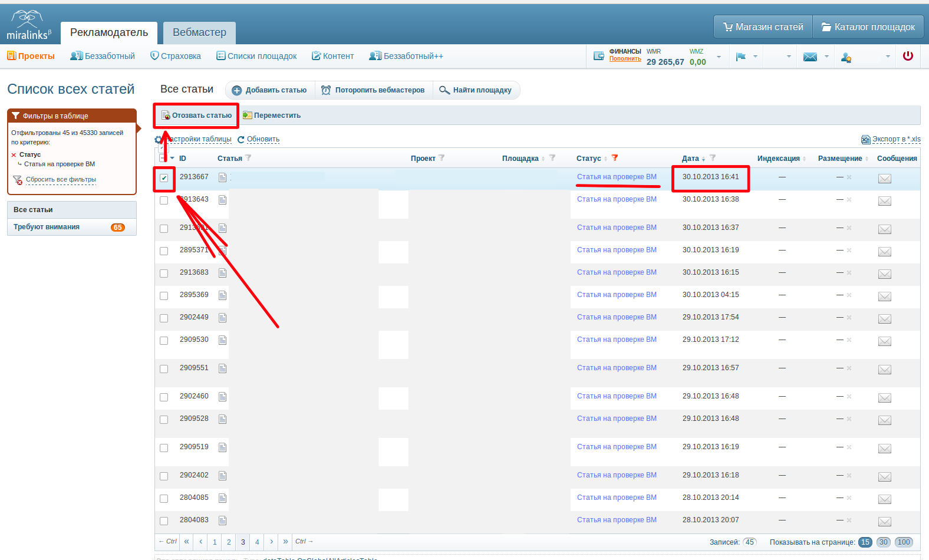
Task: Check the checkbox for article 2913683
Action: [x=164, y=274]
